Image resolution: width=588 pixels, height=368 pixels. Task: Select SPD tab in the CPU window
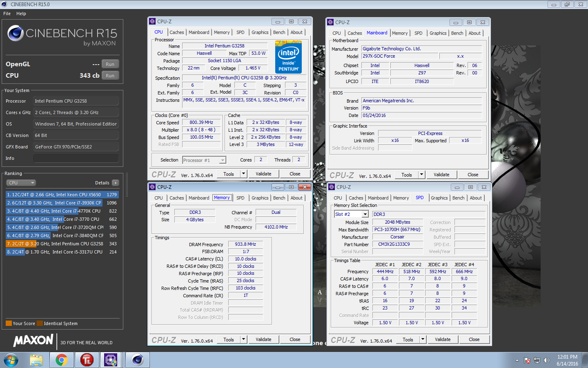[241, 32]
